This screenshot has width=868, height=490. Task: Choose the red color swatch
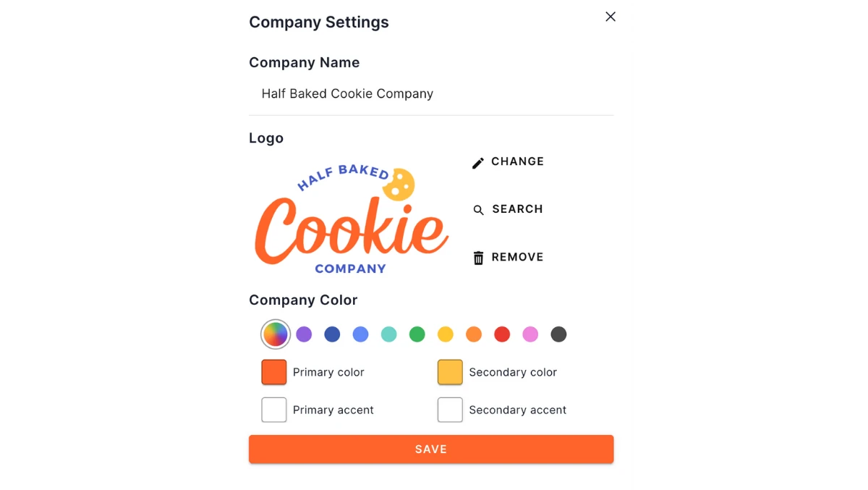(x=502, y=334)
